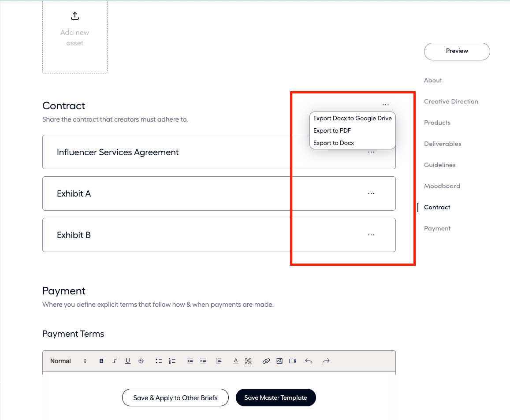Open the text color picker in toolbar

(x=236, y=361)
